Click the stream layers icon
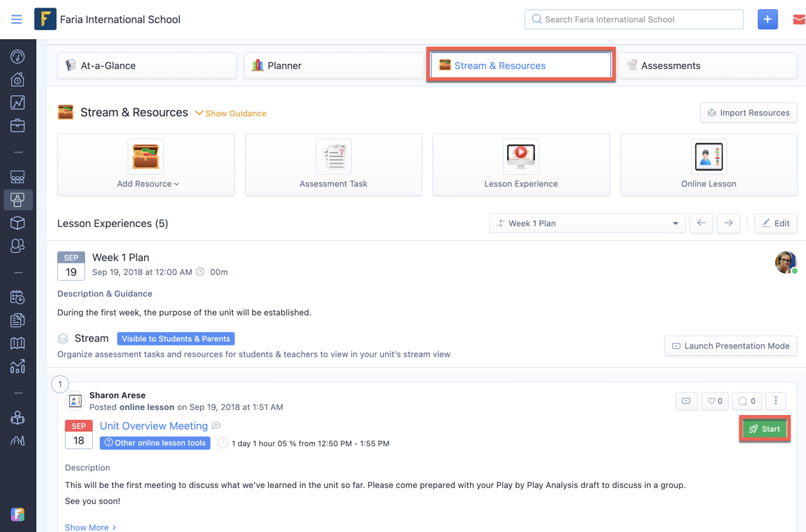This screenshot has height=532, width=806. pos(63,338)
